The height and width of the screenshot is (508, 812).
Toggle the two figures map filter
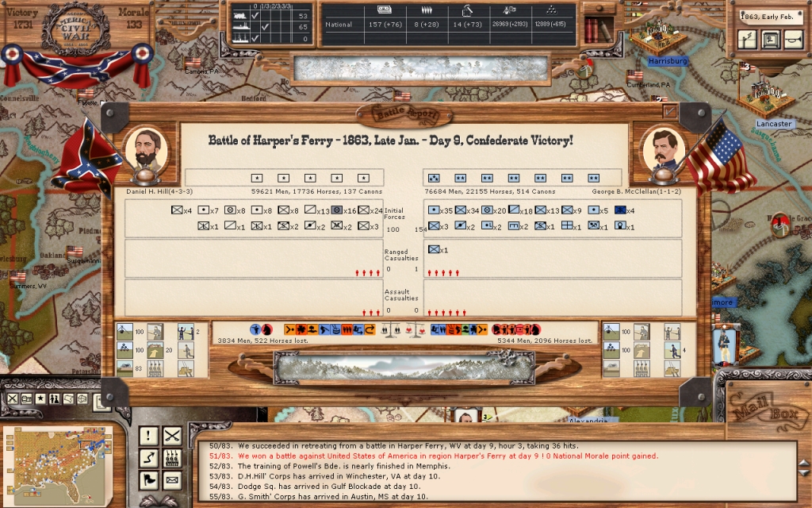coord(55,398)
